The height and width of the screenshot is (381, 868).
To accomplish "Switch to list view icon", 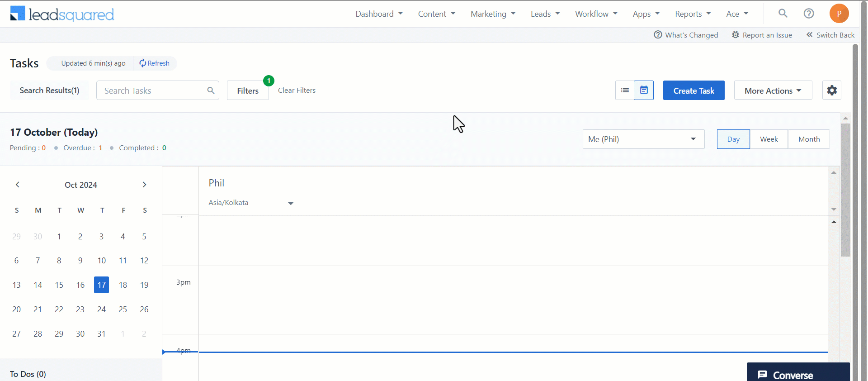I will (625, 90).
